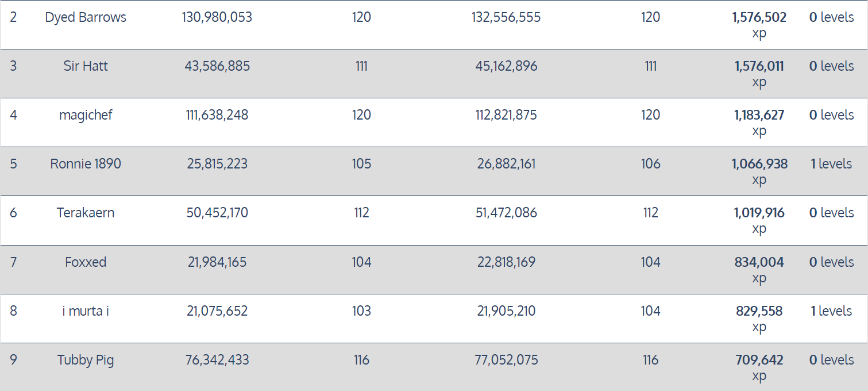Click Tubby Pig gained 709,642 xp
Image resolution: width=868 pixels, height=391 pixels.
pos(759,367)
